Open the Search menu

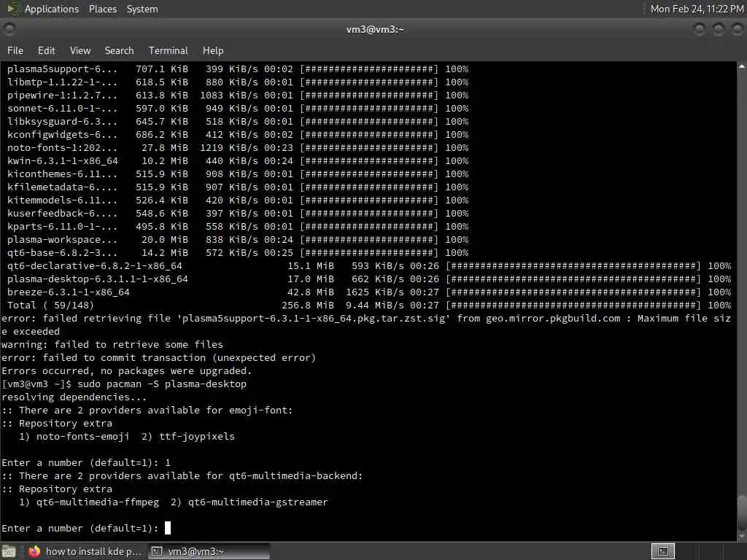point(119,50)
